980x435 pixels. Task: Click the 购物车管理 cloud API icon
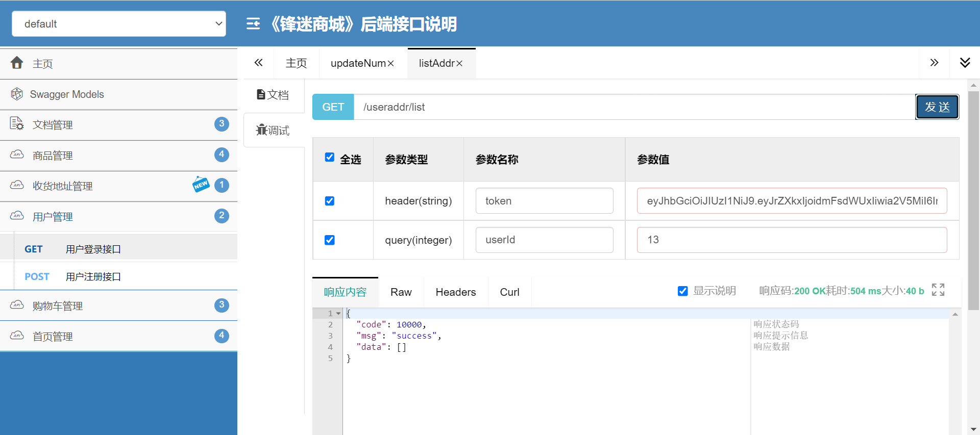(x=17, y=305)
